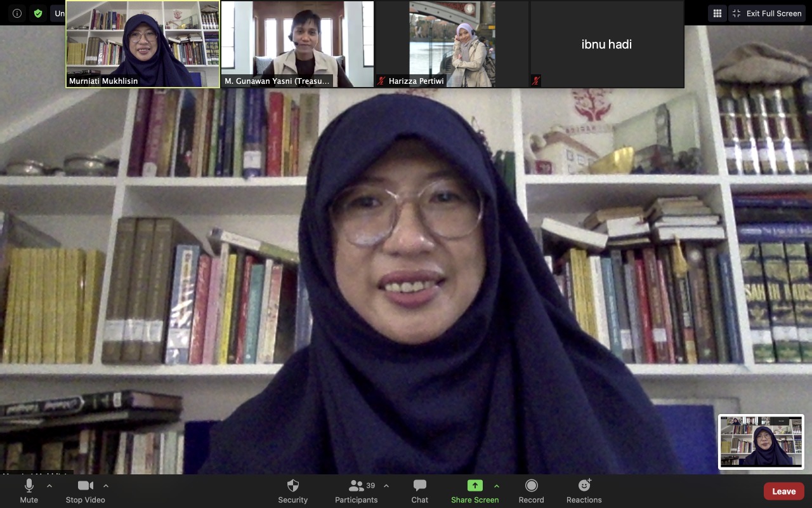Expand the arrow next to Participants
812x508 pixels.
click(386, 486)
